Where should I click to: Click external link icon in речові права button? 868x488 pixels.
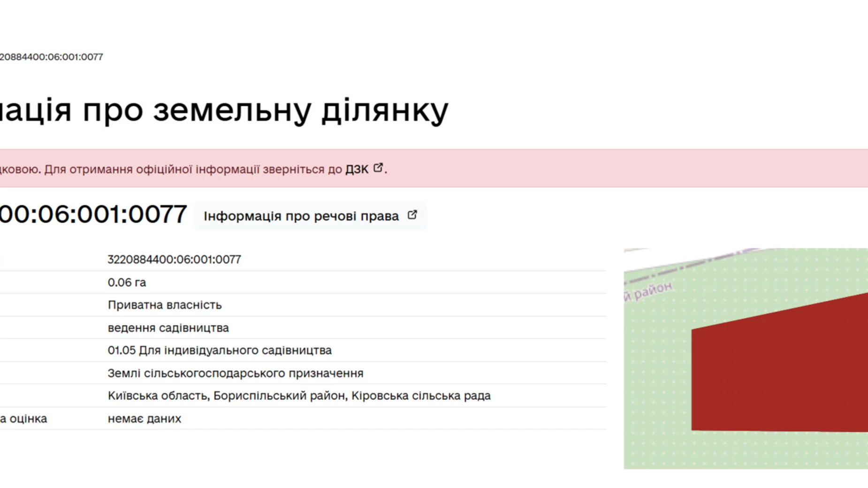tap(412, 215)
